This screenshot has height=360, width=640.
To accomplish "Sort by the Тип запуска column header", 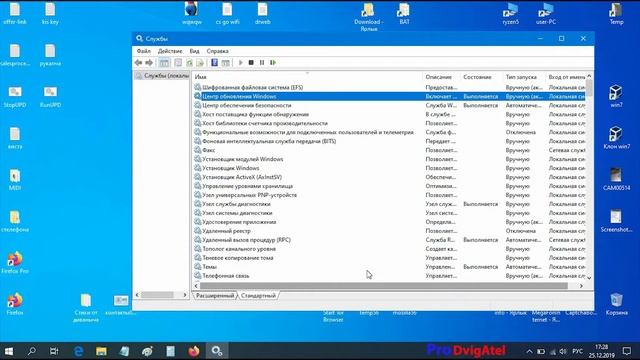I will 524,77.
